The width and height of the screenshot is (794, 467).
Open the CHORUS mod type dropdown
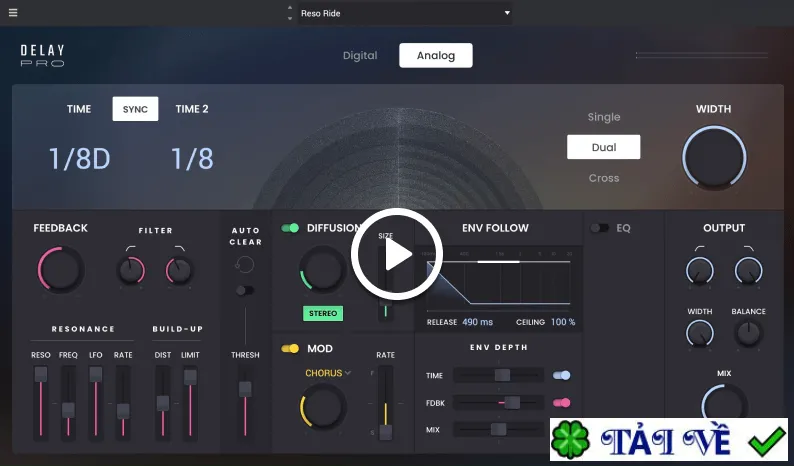(x=328, y=373)
